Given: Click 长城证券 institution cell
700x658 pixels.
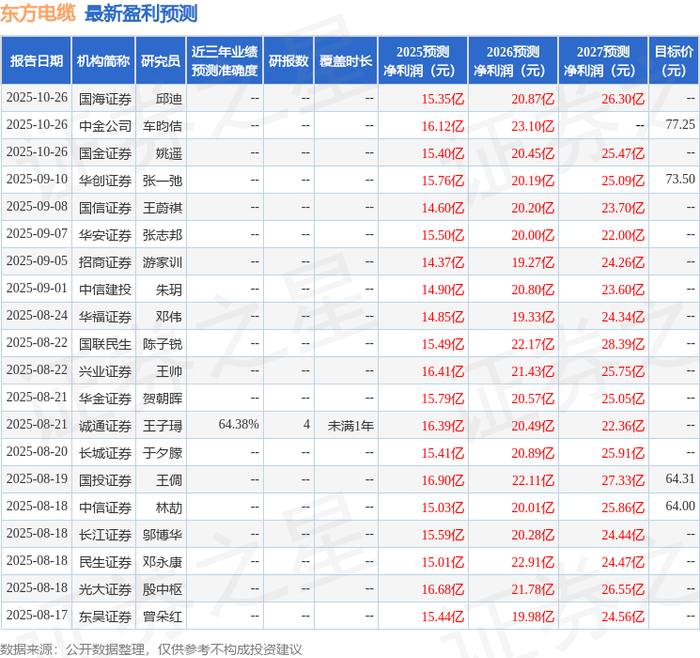Looking at the screenshot, I should (105, 453).
